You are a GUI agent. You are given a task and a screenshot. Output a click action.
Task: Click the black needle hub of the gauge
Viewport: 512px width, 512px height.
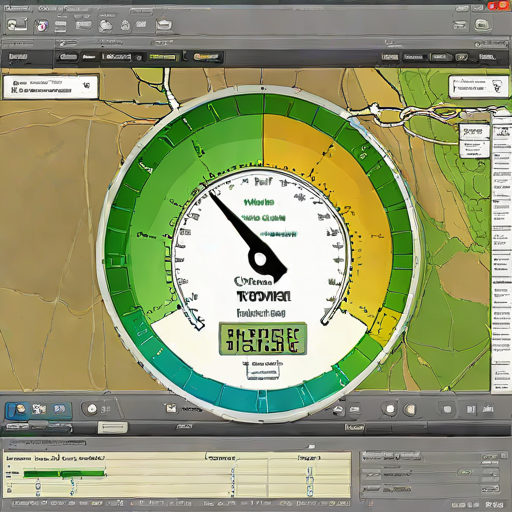point(260,259)
